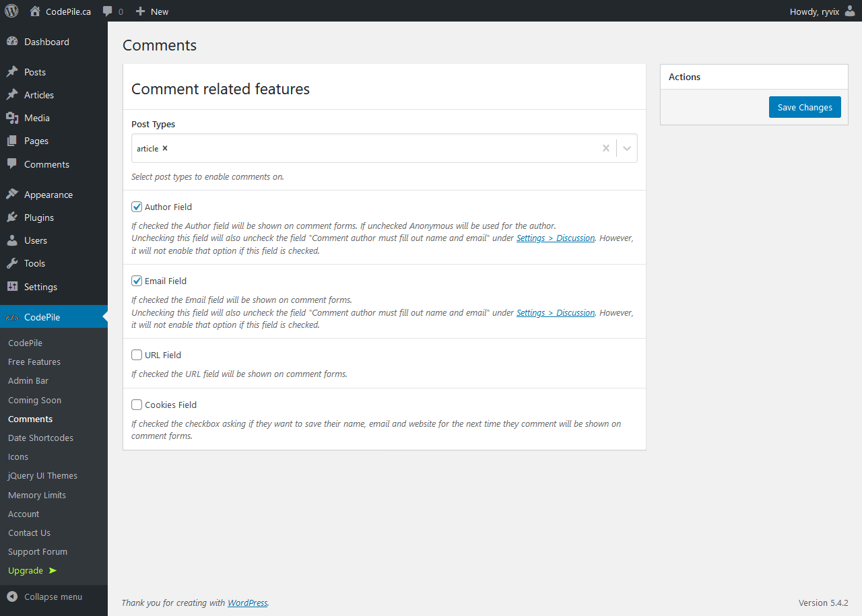The image size is (862, 616).
Task: Open the Coming Soon submenu item
Action: point(34,400)
